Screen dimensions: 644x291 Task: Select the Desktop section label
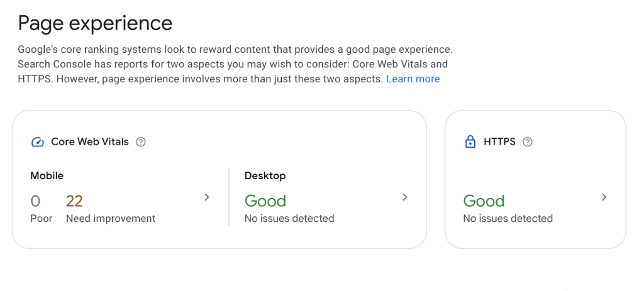[x=265, y=176]
